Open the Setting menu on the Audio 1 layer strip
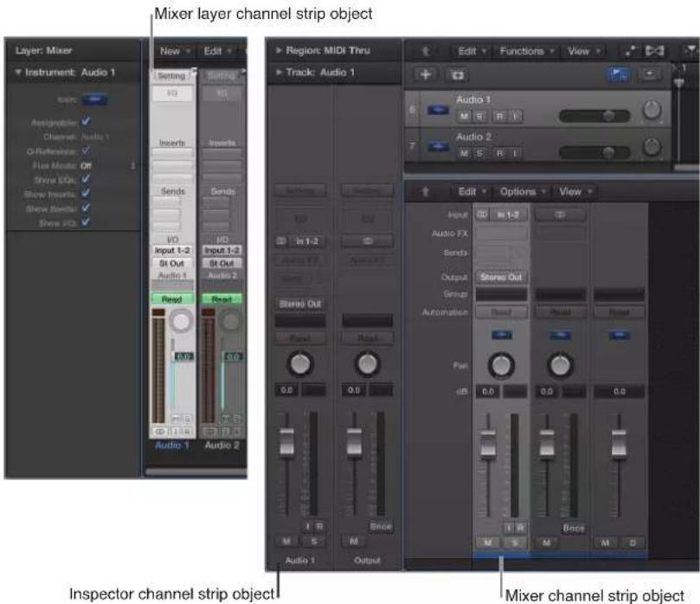Viewport: 700px width, 604px height. (172, 76)
